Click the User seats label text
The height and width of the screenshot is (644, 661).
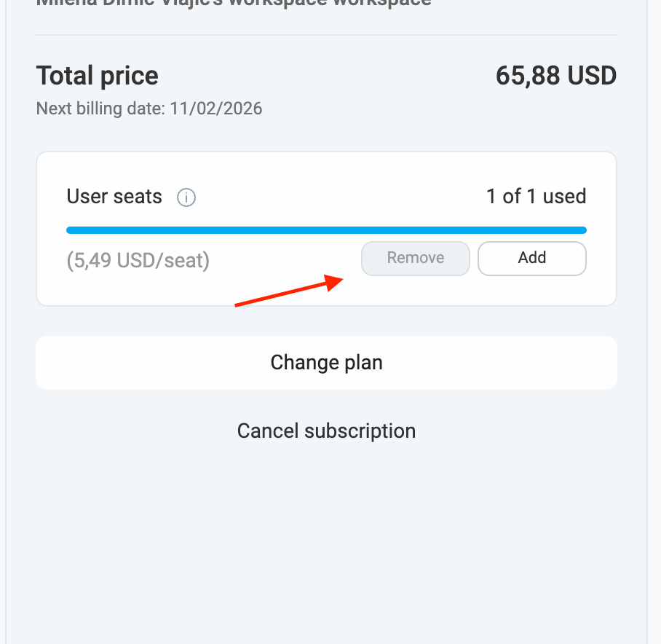click(114, 197)
